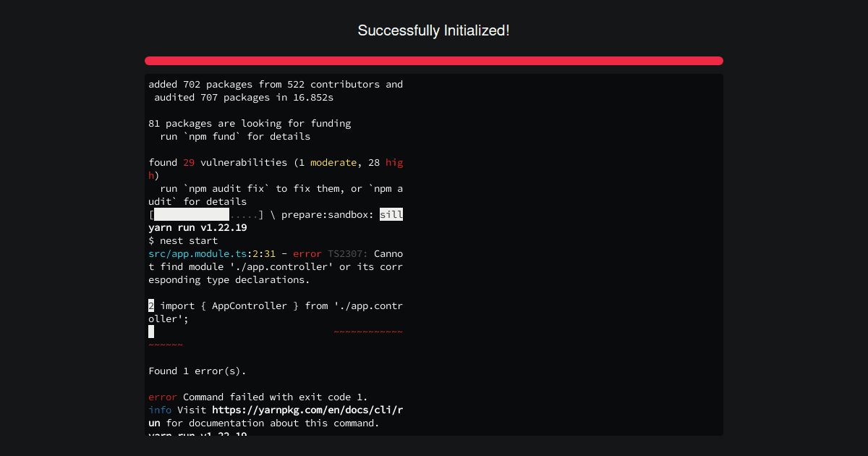The height and width of the screenshot is (456, 868).
Task: Click the '29' vulnerabilities count
Action: 188,162
